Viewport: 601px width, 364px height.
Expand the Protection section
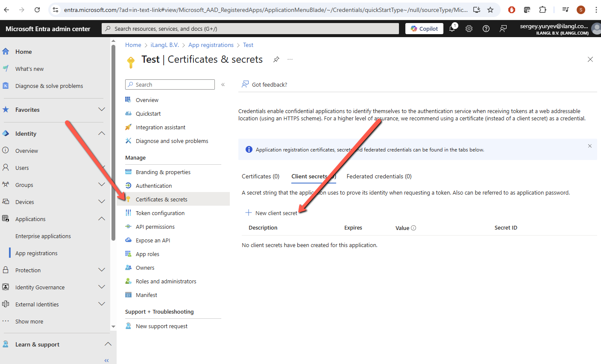pyautogui.click(x=102, y=270)
